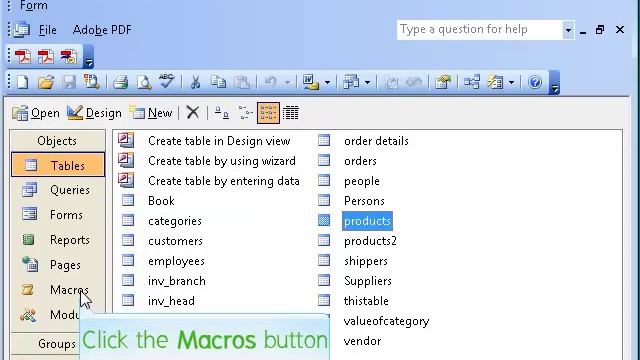
Task: Expand the Adobe PDF toolbar options arrow
Action: (x=89, y=57)
